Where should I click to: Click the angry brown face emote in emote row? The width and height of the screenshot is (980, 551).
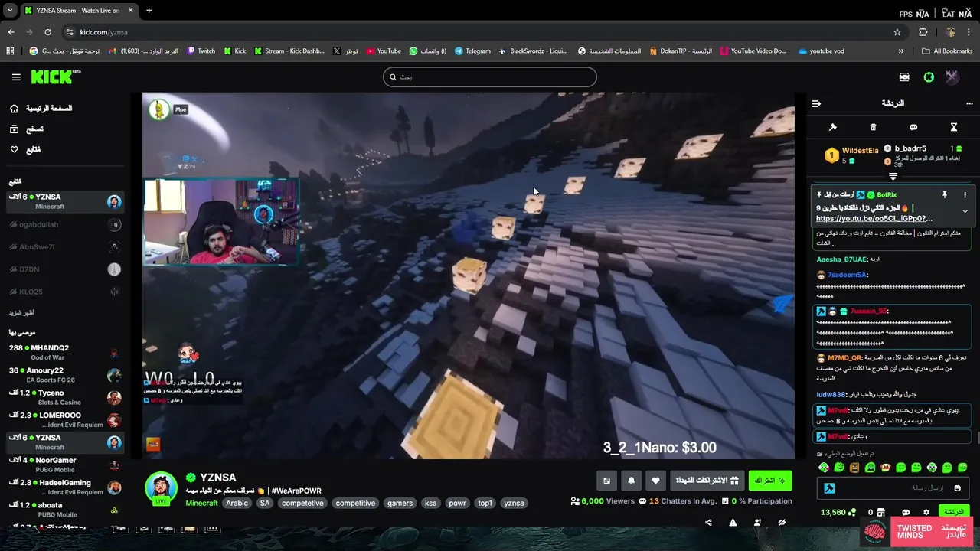[854, 467]
